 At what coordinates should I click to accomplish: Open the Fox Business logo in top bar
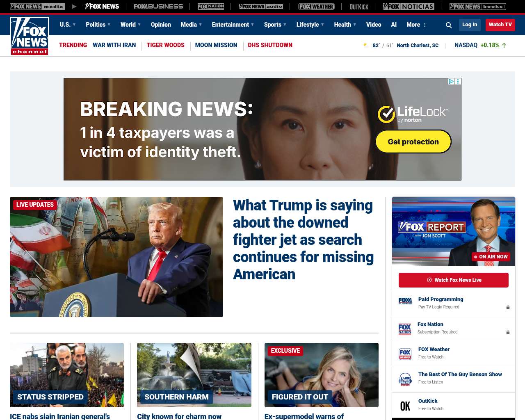158,7
